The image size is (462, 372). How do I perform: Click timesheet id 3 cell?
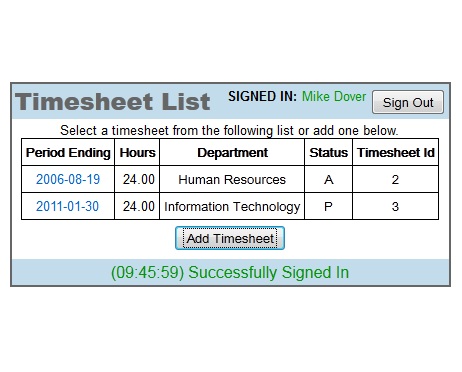tap(396, 206)
